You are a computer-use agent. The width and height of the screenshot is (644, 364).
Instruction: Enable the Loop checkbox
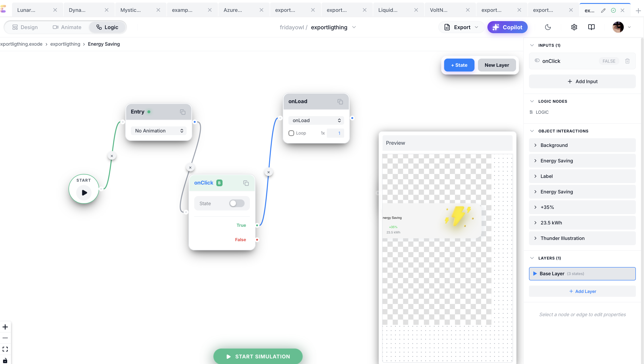291,133
